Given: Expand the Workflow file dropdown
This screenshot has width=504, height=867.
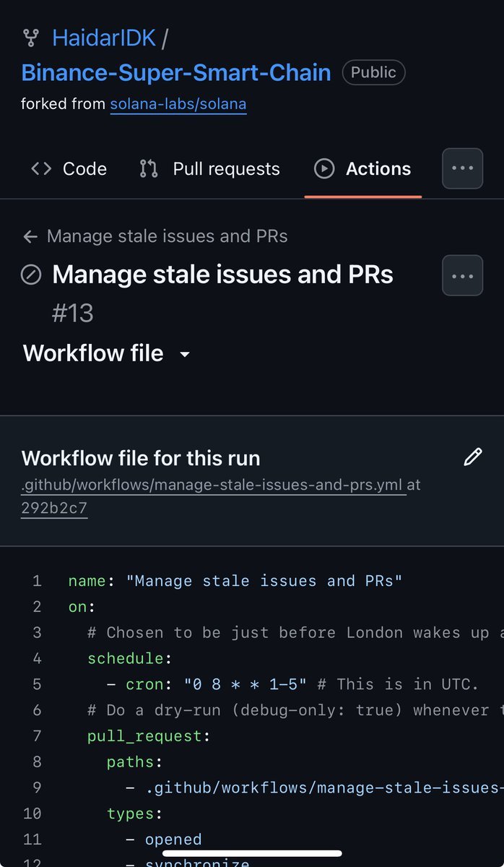Looking at the screenshot, I should point(107,353).
